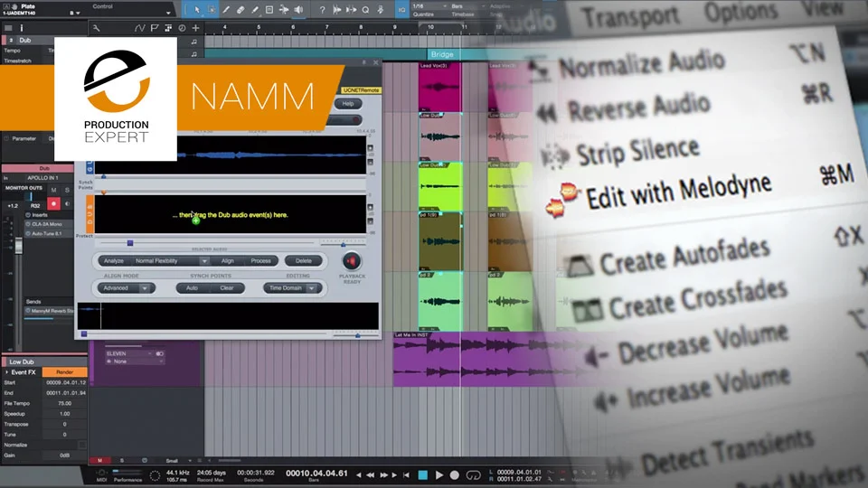Adjust the Dub channel volume fader
The image size is (868, 488).
tap(18, 245)
